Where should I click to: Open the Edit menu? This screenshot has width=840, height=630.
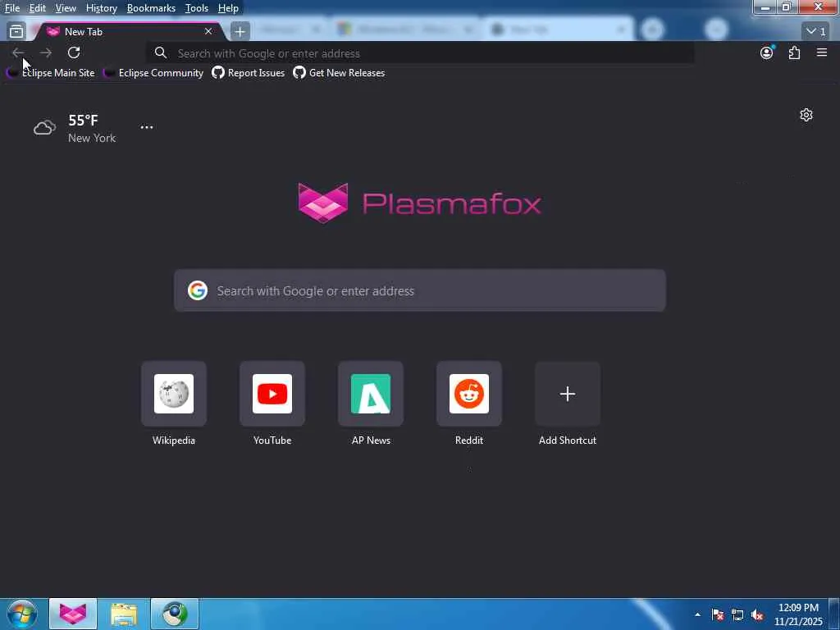click(37, 8)
